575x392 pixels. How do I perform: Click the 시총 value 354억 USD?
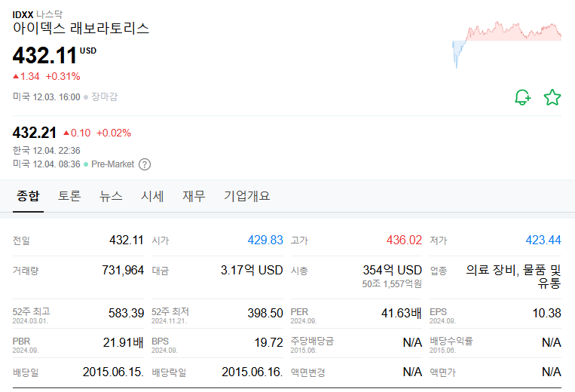392,271
